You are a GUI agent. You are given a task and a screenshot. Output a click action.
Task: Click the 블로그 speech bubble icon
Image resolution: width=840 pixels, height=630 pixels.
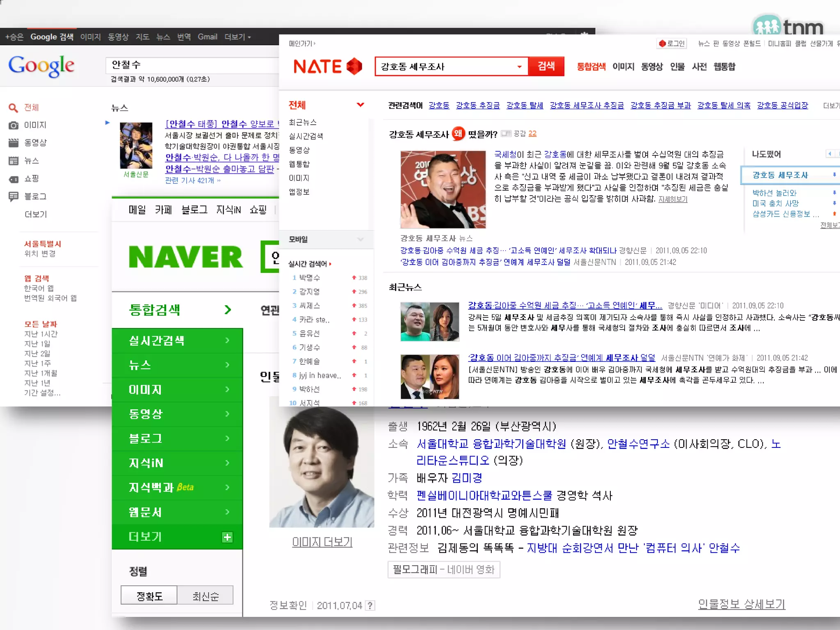(13, 196)
